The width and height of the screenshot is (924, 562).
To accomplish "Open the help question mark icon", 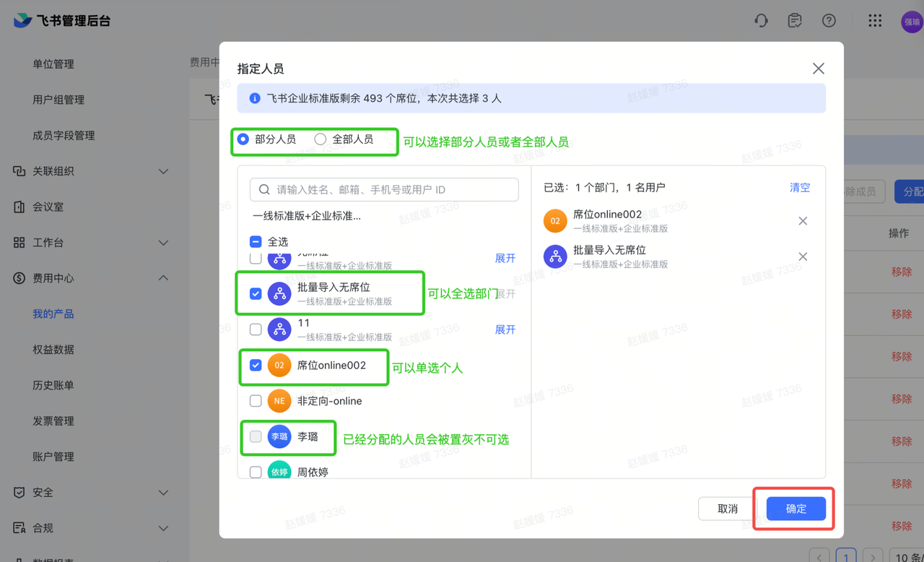I will coord(829,20).
